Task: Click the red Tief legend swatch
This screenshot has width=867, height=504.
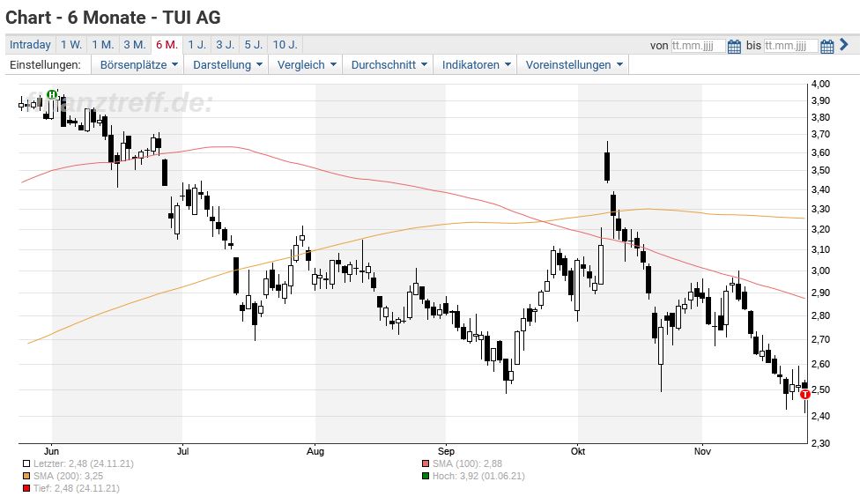Action: (x=26, y=488)
